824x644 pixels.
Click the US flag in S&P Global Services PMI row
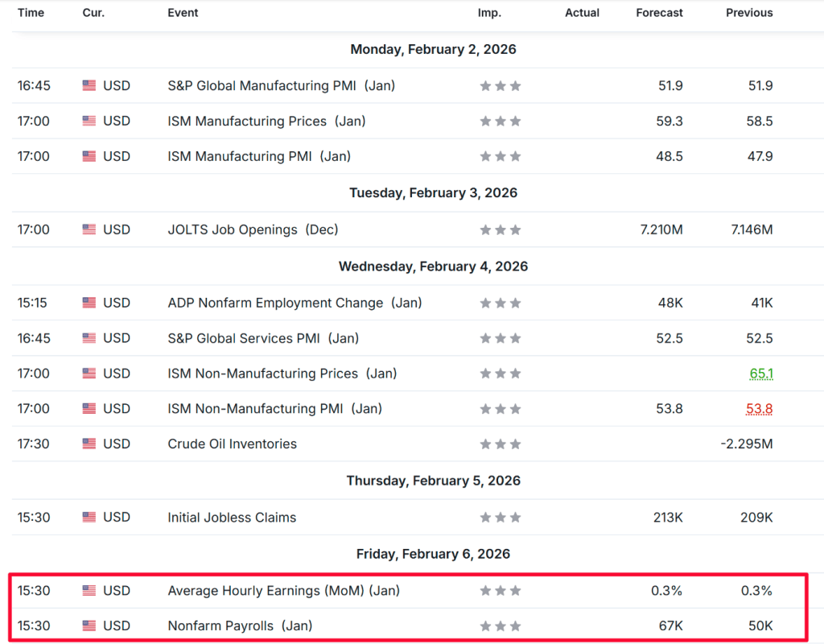click(89, 338)
